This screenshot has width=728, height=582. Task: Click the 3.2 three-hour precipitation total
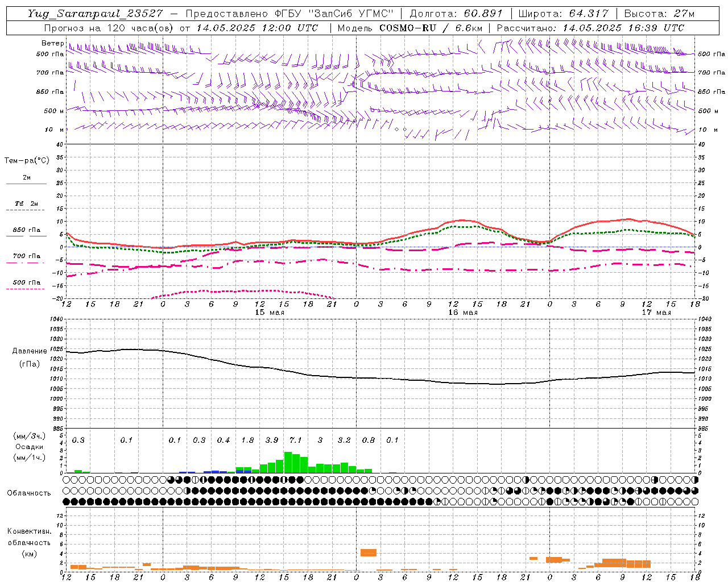(x=344, y=440)
